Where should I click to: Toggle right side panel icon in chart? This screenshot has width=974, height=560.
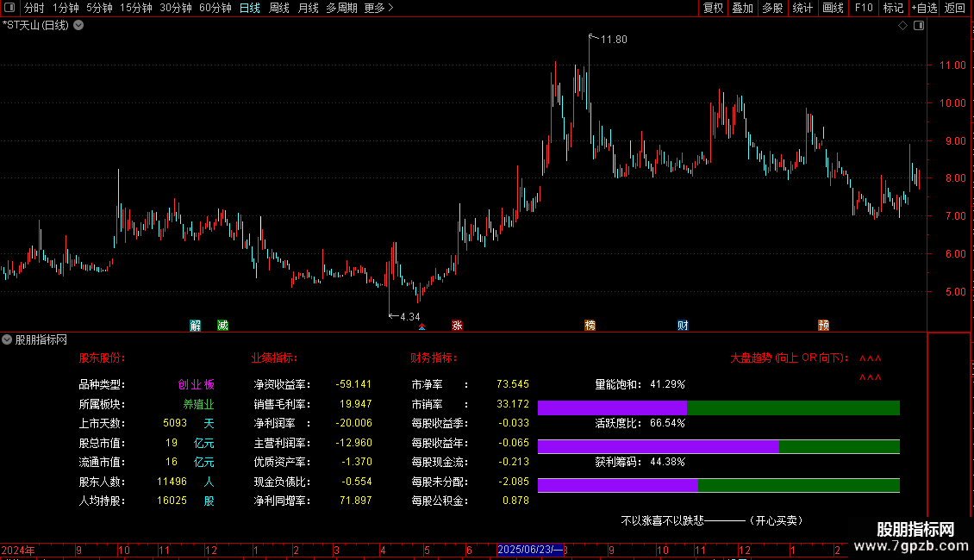coord(919,26)
